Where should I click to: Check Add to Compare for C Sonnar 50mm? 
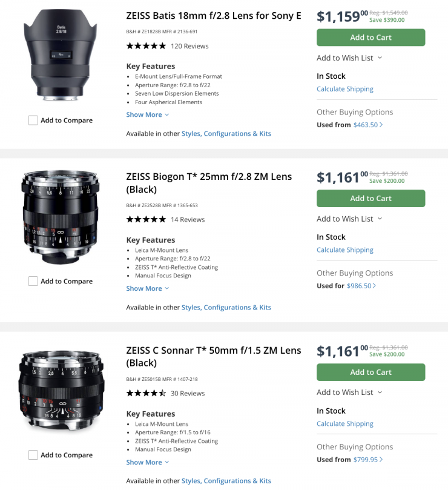[33, 455]
